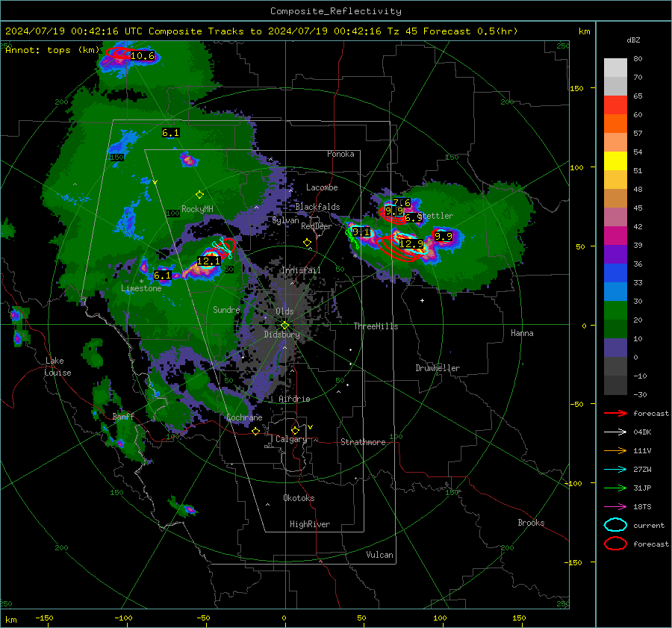Click the white 04DK arrow in legend
Image resolution: width=672 pixels, height=628 pixels.
click(x=615, y=432)
